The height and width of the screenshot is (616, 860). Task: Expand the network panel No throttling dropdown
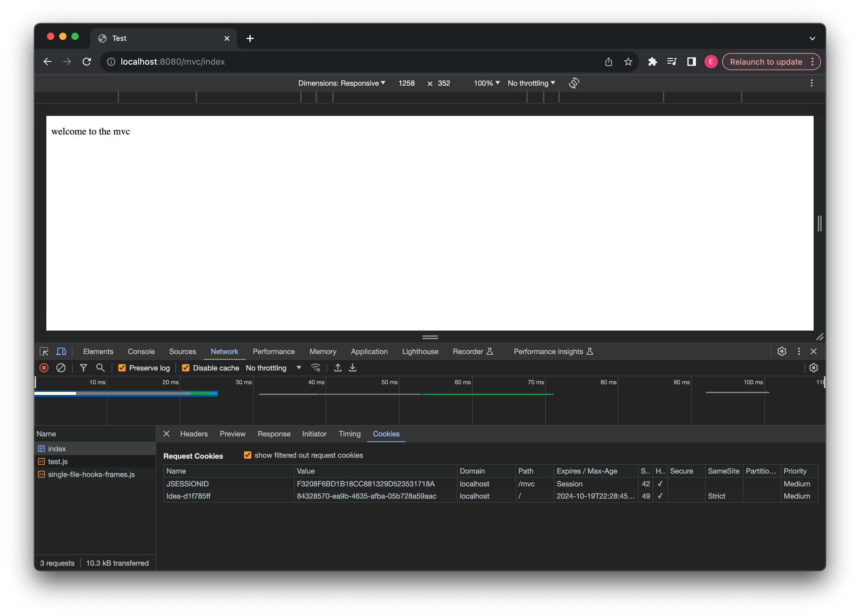click(x=273, y=368)
